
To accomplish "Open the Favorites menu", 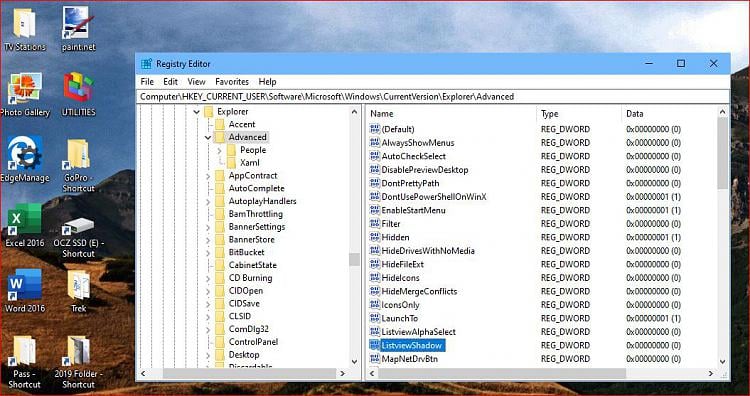I will click(x=232, y=82).
